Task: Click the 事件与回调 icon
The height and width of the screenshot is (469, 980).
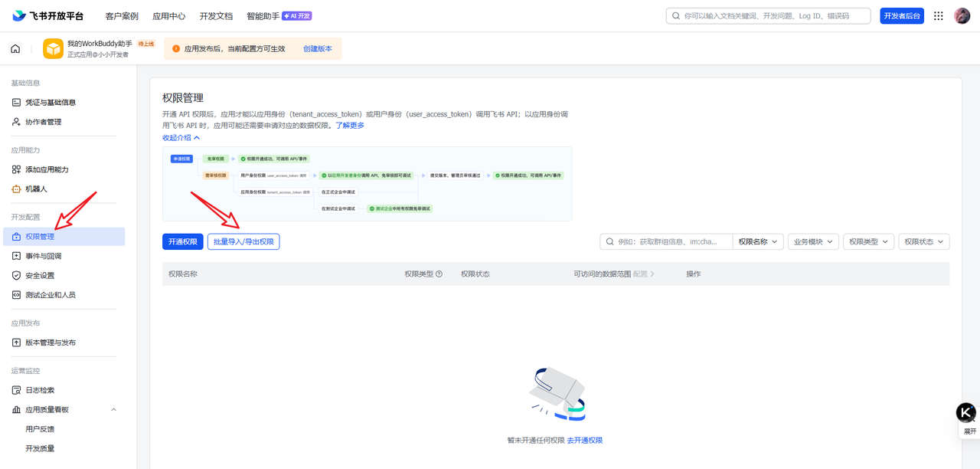Action: (16, 256)
